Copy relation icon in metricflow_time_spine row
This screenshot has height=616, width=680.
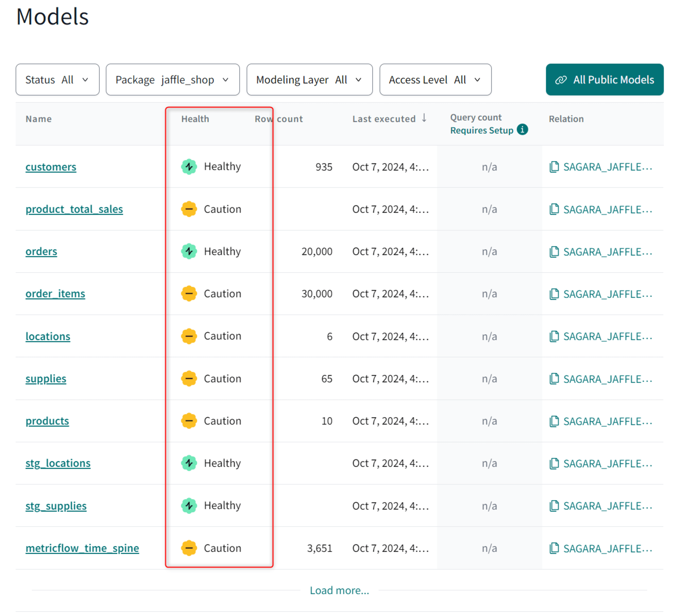point(554,548)
